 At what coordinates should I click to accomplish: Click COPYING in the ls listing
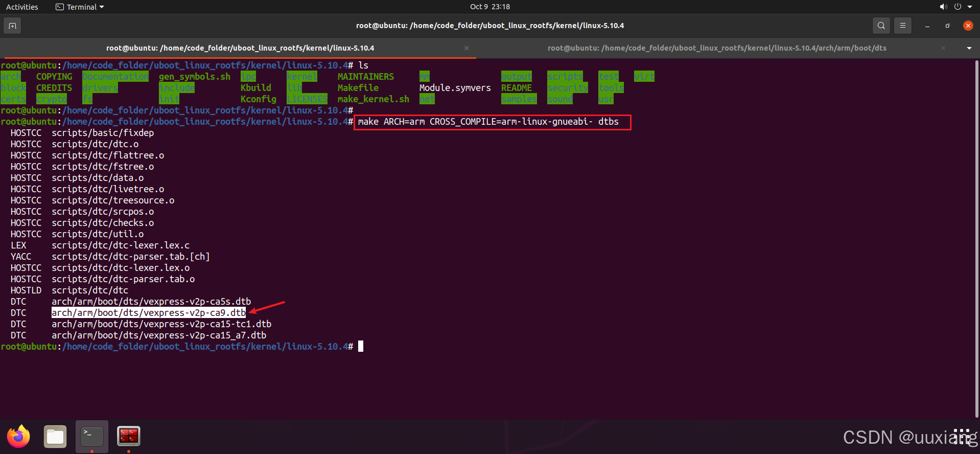tap(54, 77)
